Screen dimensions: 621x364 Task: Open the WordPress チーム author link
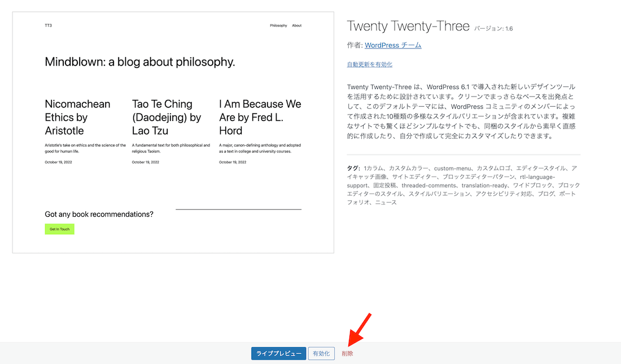click(393, 45)
